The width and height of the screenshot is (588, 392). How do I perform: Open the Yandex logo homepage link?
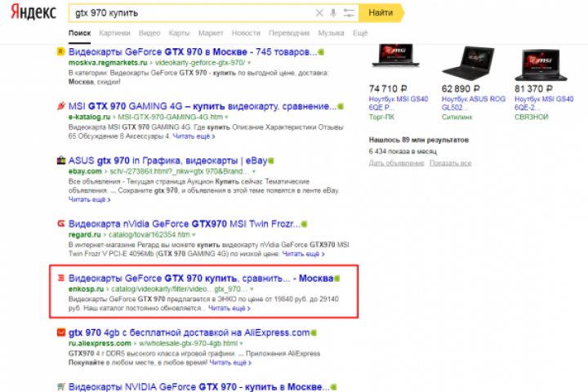pos(33,12)
